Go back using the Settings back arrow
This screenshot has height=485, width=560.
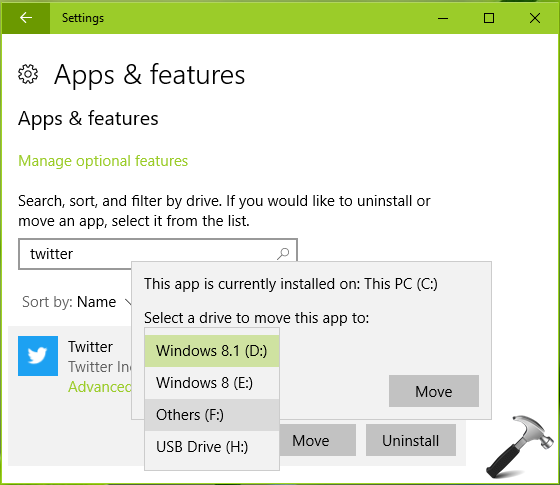[x=26, y=18]
